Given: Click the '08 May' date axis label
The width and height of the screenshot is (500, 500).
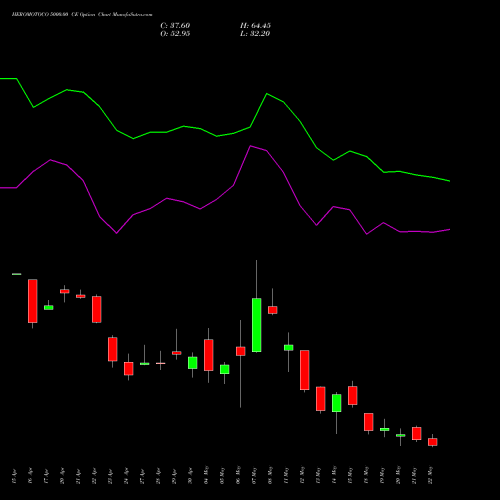Looking at the screenshot, I should coord(270,475).
